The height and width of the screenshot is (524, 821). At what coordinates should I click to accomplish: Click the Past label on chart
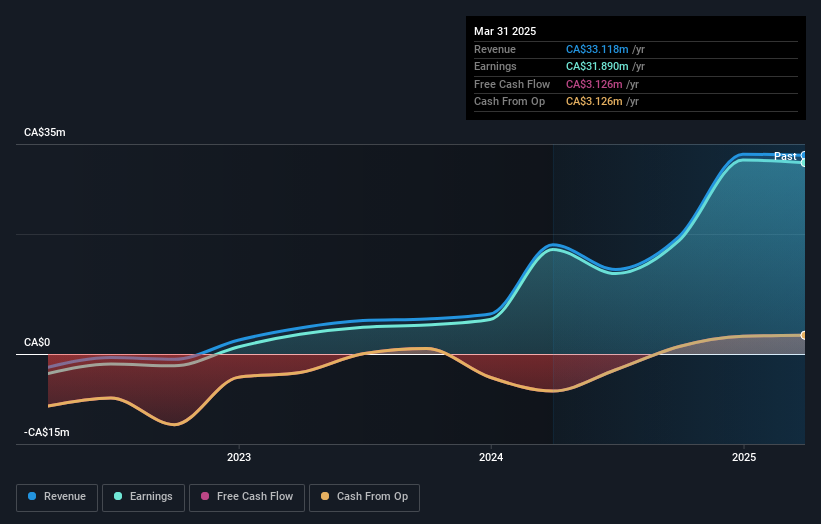click(x=785, y=156)
